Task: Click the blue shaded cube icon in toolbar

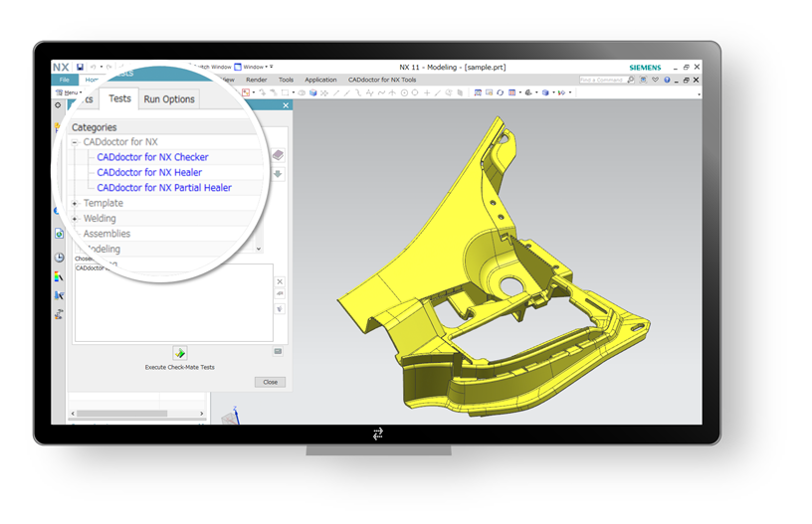Action: point(312,93)
